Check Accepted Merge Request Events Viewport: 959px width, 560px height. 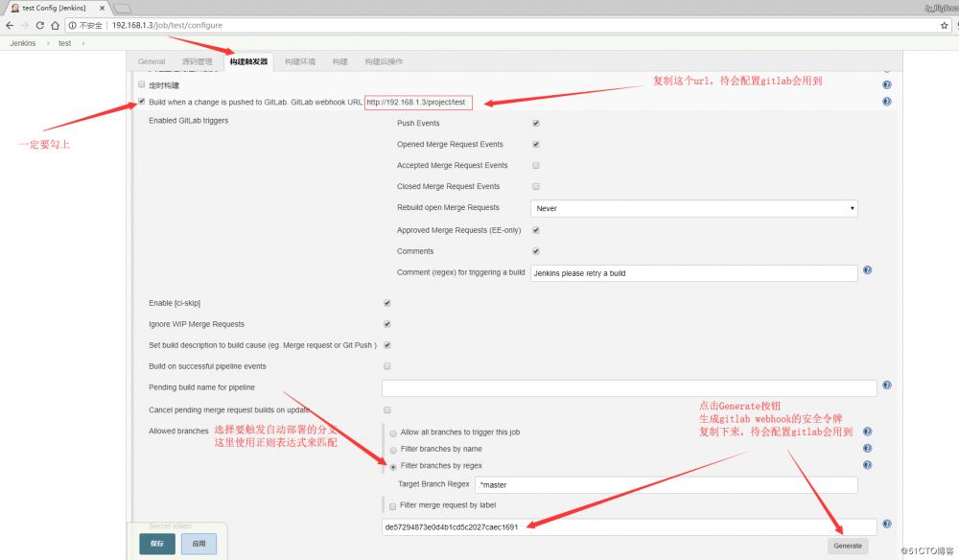tap(535, 165)
